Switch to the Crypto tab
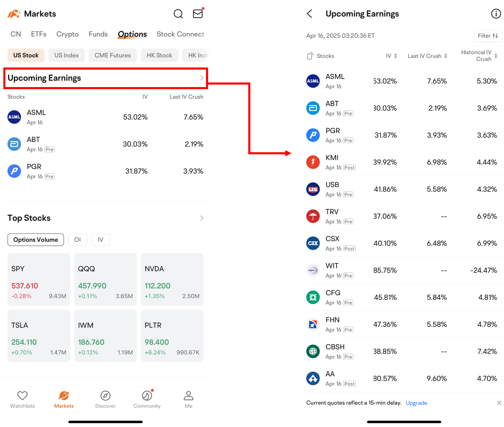Image resolution: width=504 pixels, height=427 pixels. 67,34
